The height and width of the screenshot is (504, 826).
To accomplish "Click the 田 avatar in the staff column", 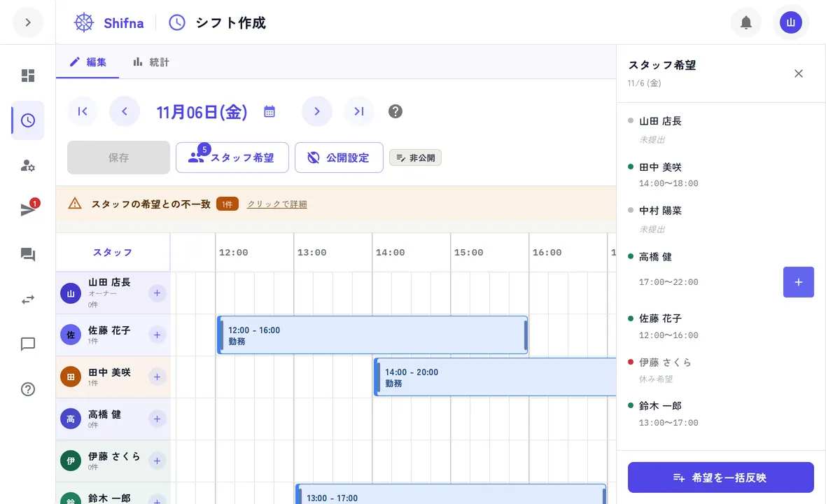I will (x=71, y=377).
